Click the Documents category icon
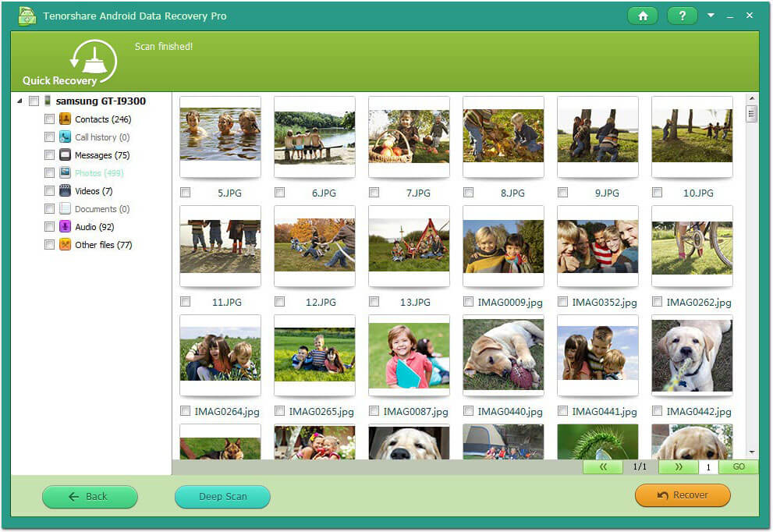773x532 pixels. pyautogui.click(x=65, y=208)
